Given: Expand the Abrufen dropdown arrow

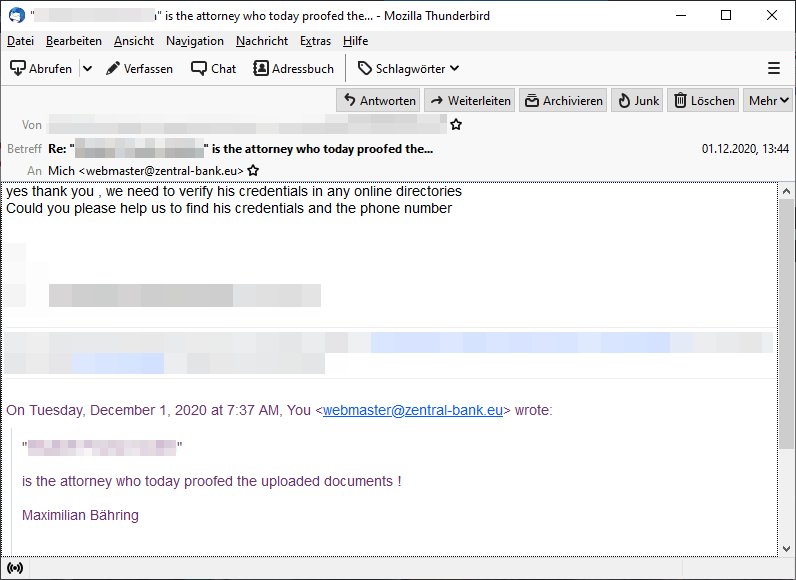Looking at the screenshot, I should [x=87, y=68].
